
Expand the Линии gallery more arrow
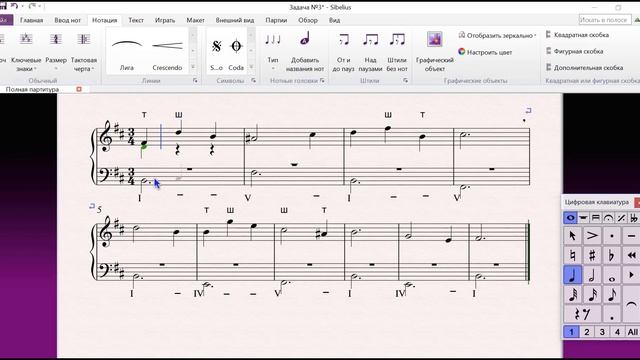pyautogui.click(x=193, y=67)
